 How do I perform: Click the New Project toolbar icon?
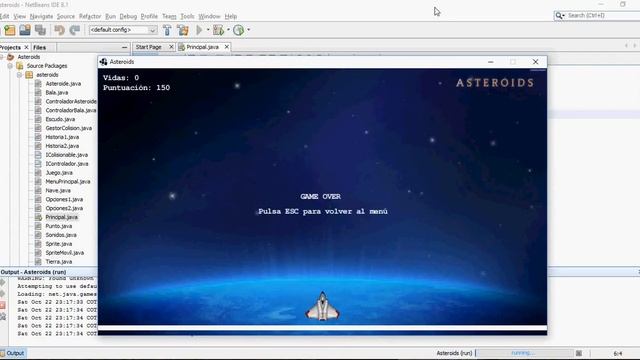click(x=9, y=30)
